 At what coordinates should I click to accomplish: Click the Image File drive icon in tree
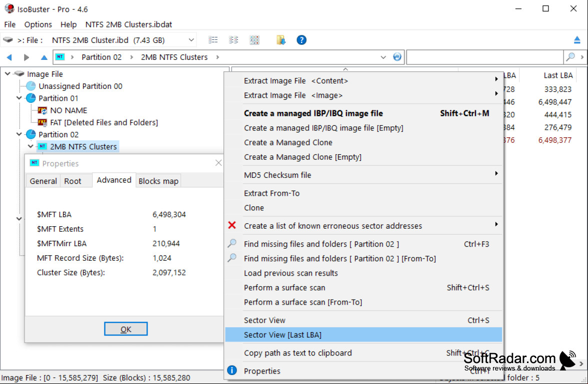(x=19, y=74)
